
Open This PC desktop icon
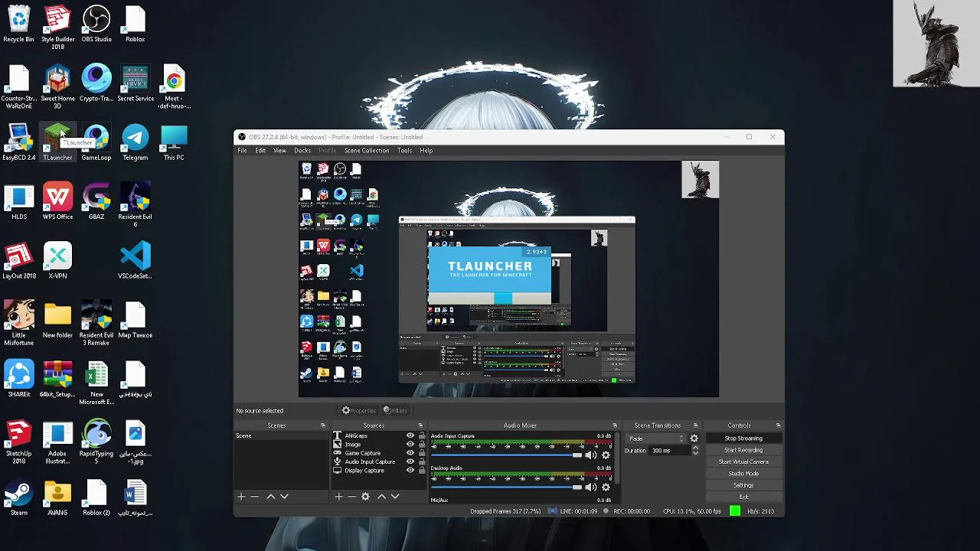(174, 143)
